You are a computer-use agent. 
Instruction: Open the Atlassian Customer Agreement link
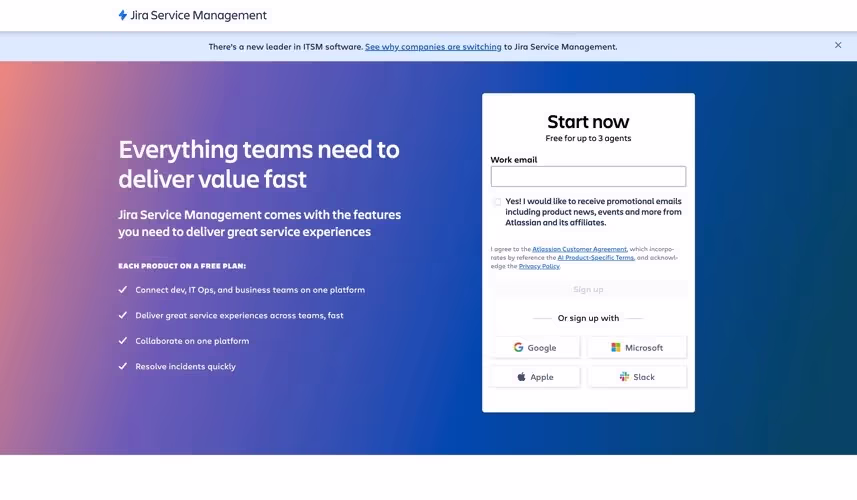(579, 249)
